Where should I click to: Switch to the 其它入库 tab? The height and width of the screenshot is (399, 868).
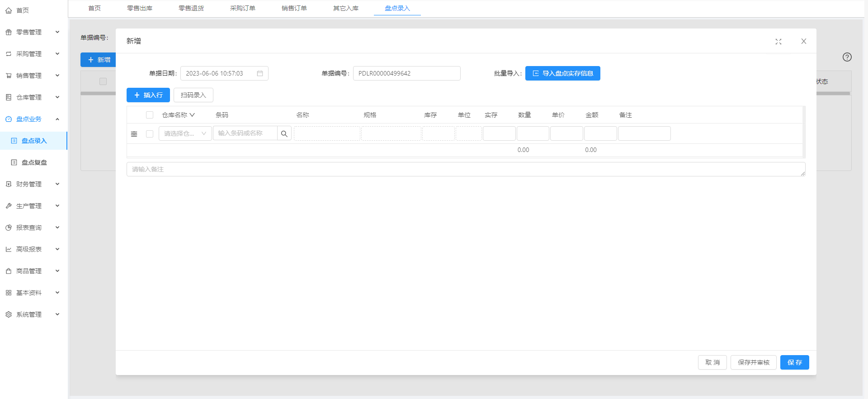(x=346, y=8)
